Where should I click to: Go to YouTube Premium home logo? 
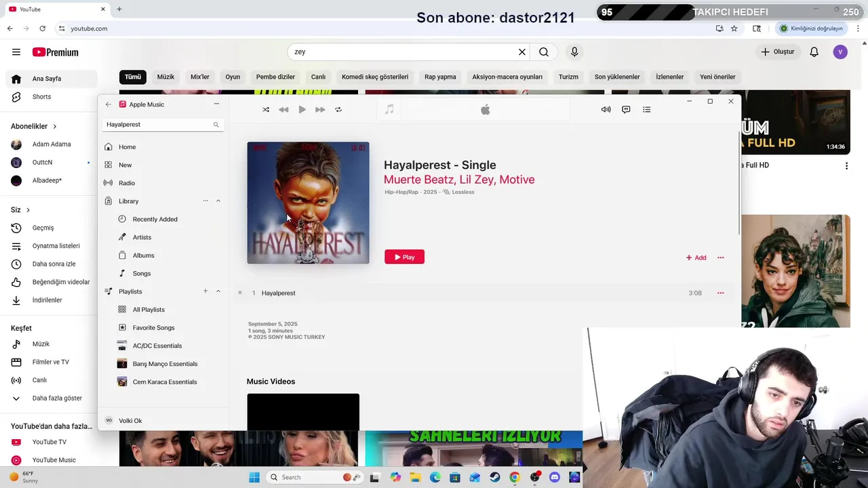point(56,52)
